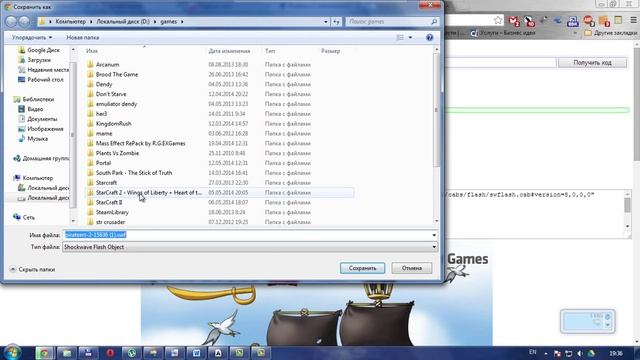The image size is (640, 360).
Task: Click the eyedropper extension icon in Chrome
Action: tap(544, 20)
